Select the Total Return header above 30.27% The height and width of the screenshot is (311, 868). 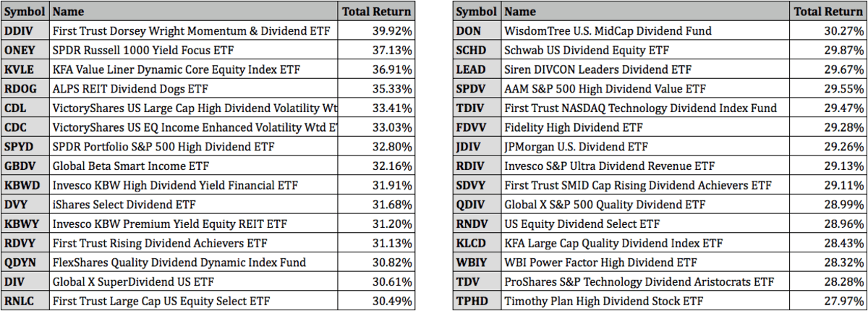point(828,12)
